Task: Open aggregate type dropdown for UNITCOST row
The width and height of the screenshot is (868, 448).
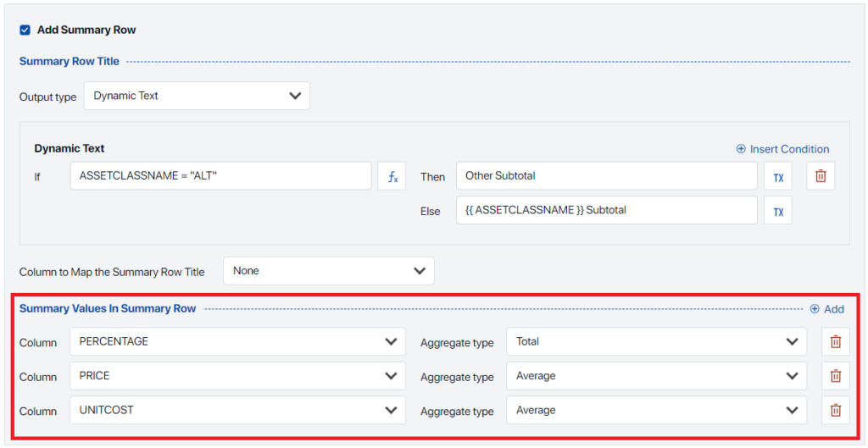Action: 657,411
